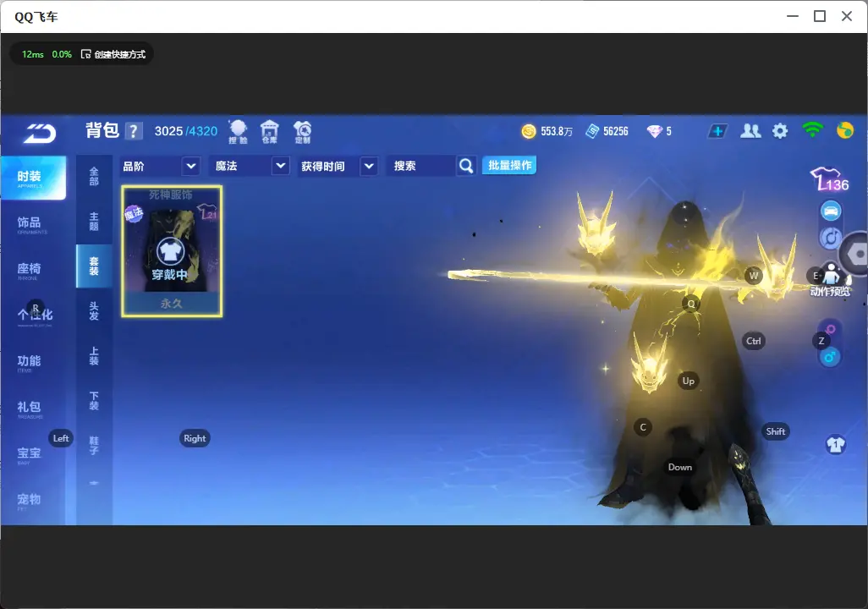Open the 定制 customization icon
The image size is (868, 609).
pos(302,132)
